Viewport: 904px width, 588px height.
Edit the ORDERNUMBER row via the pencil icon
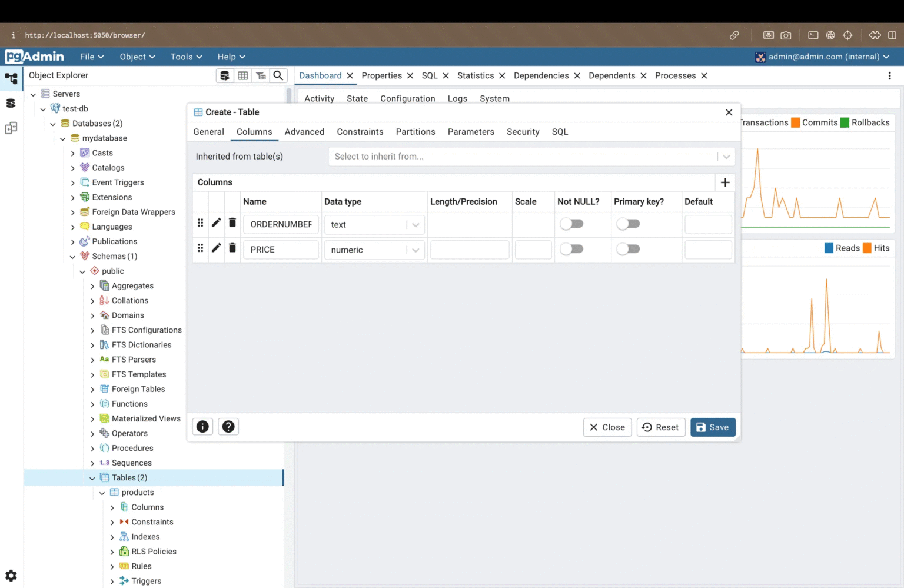(x=216, y=223)
